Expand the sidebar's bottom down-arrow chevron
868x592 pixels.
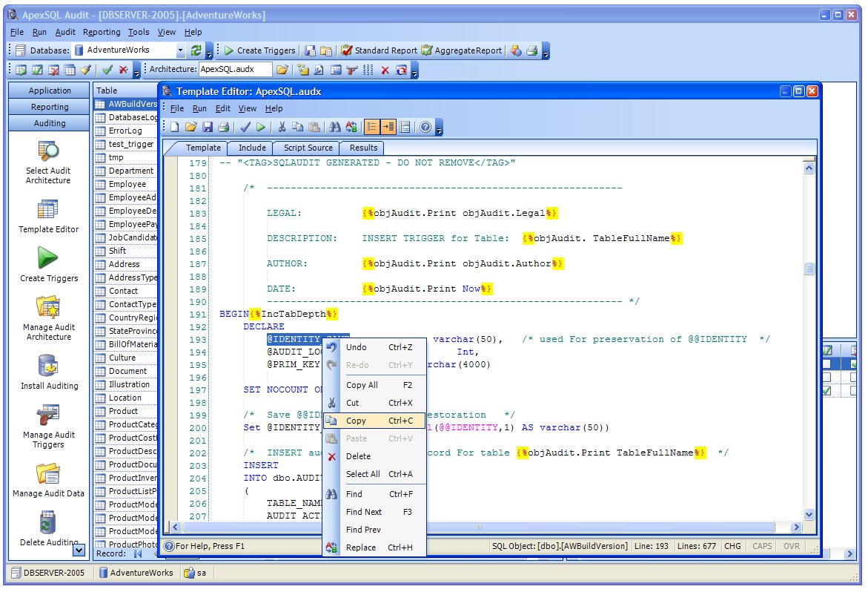pyautogui.click(x=79, y=550)
